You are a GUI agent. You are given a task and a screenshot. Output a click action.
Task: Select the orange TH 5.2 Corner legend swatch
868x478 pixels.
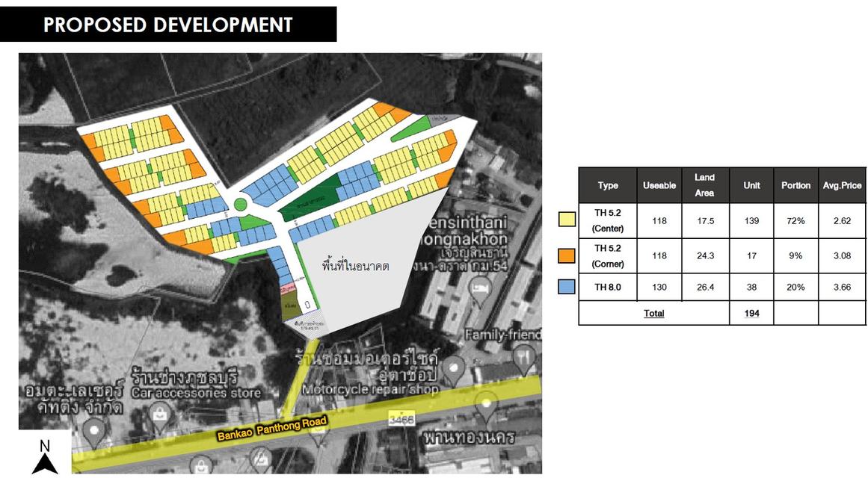point(567,255)
